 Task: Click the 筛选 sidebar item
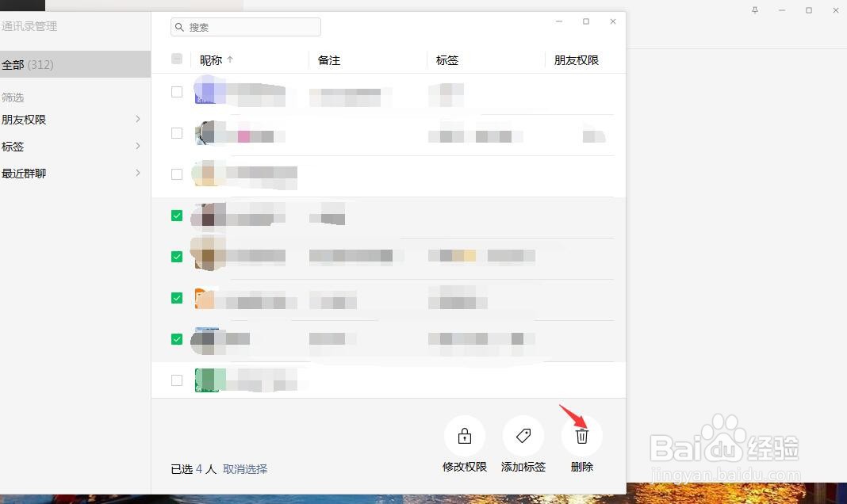13,97
